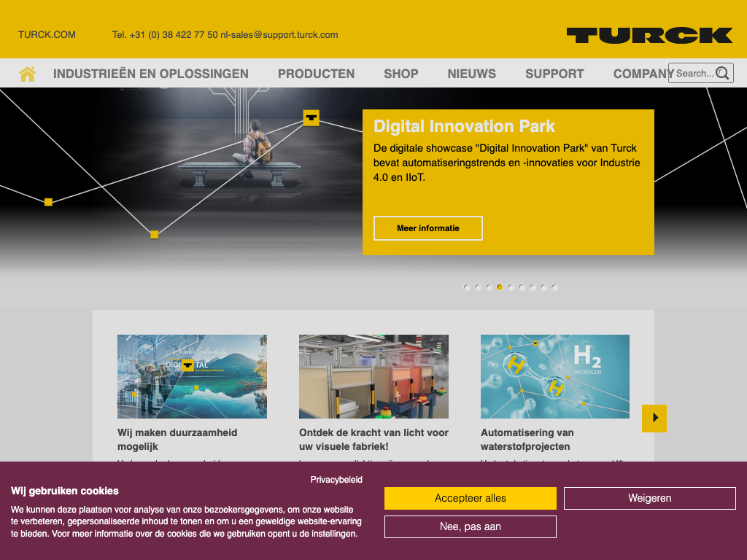Decline cookies with Weigeren button
The image size is (747, 560).
pyautogui.click(x=649, y=499)
